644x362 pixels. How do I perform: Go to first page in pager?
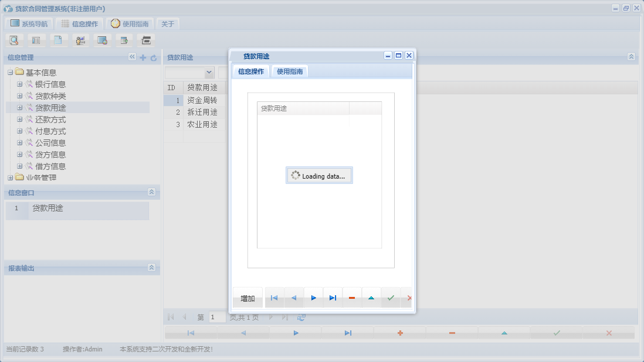(171, 317)
